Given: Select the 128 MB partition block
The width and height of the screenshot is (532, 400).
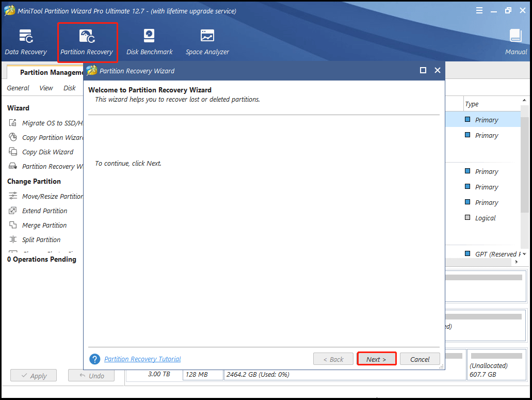Looking at the screenshot, I should coord(203,374).
